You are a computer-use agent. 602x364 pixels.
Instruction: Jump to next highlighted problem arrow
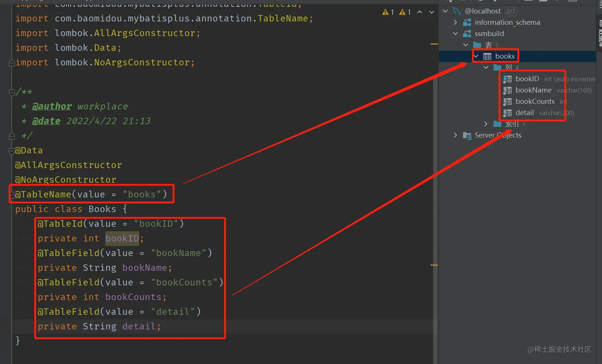(x=432, y=12)
